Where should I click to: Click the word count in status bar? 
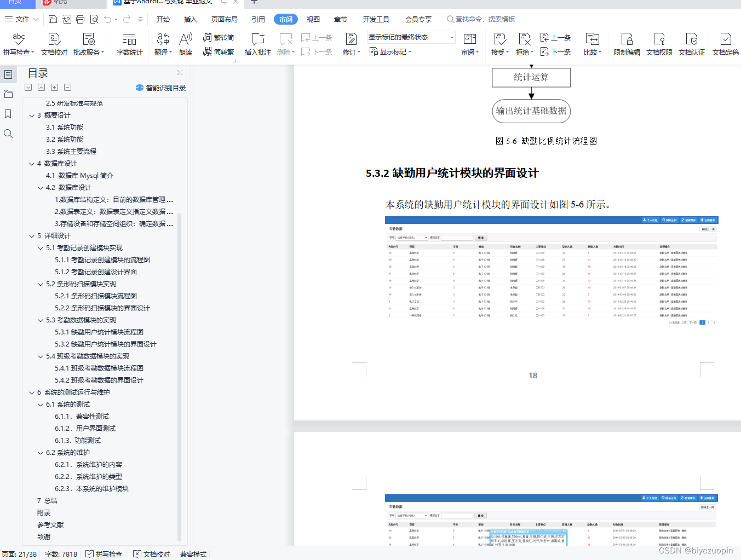pos(61,554)
